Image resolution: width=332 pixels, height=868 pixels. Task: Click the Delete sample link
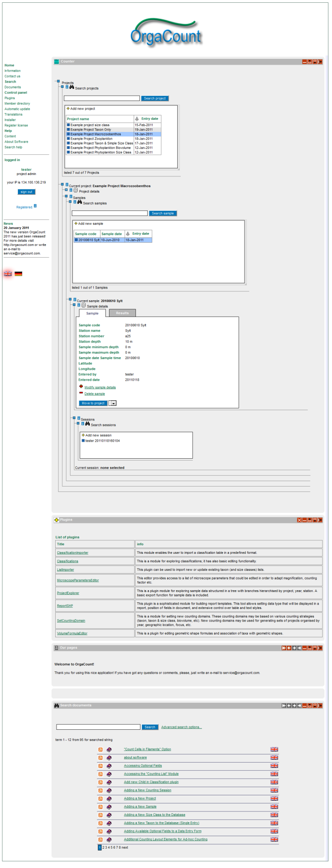click(95, 394)
